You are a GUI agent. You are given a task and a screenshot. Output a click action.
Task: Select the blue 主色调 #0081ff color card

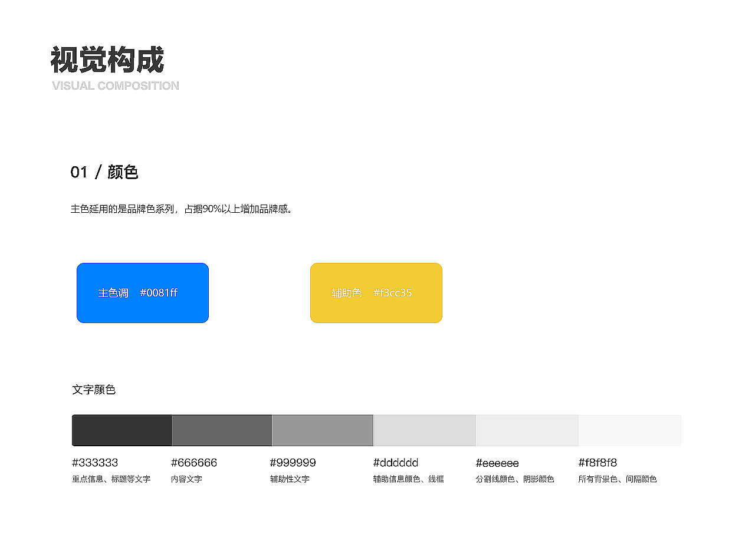pos(142,292)
